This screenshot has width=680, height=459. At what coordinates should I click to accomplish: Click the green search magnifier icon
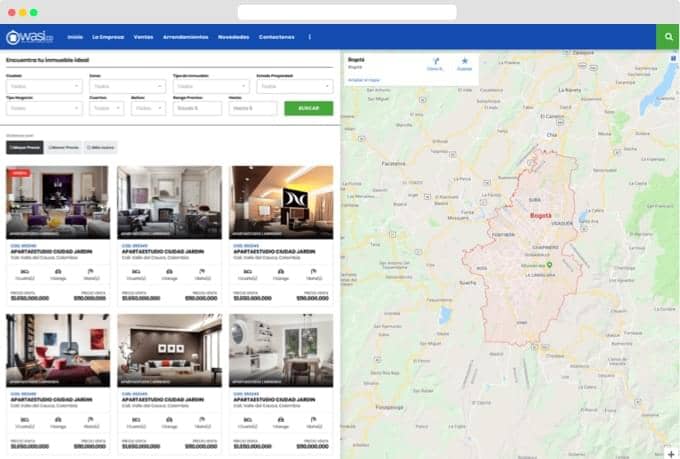(667, 37)
